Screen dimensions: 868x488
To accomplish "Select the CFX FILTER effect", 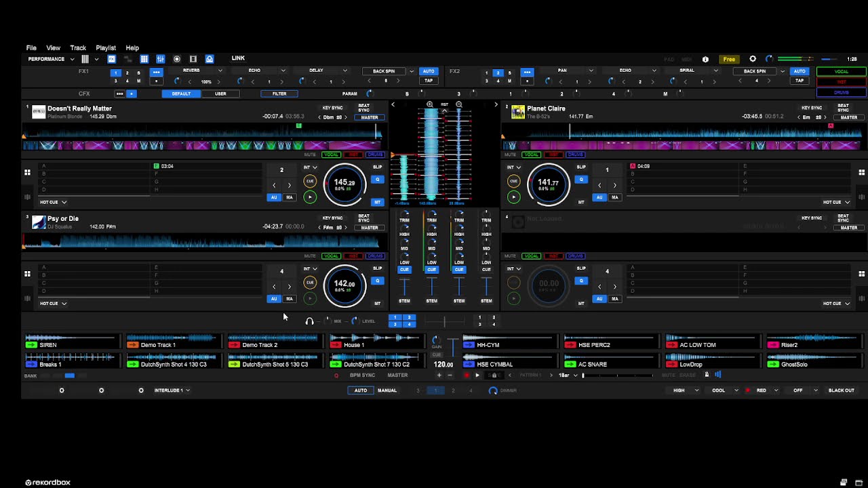I will point(279,94).
